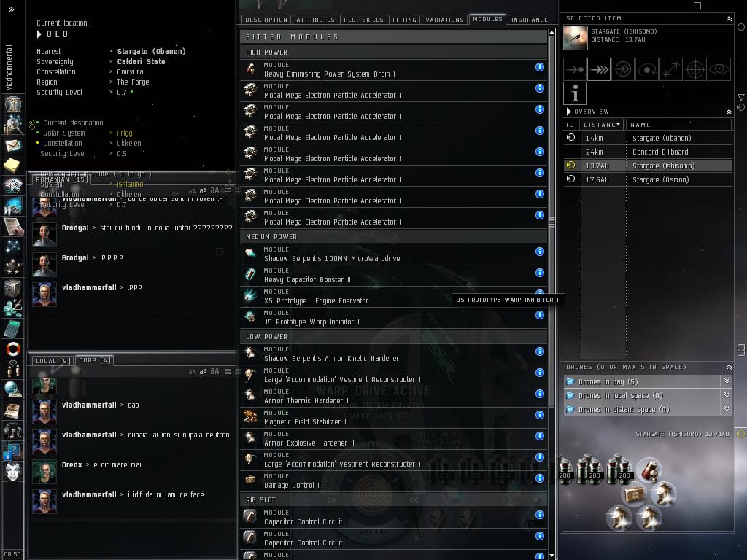The height and width of the screenshot is (560, 747).
Task: Activate the capacitor booster HUD module
Action: (x=649, y=470)
